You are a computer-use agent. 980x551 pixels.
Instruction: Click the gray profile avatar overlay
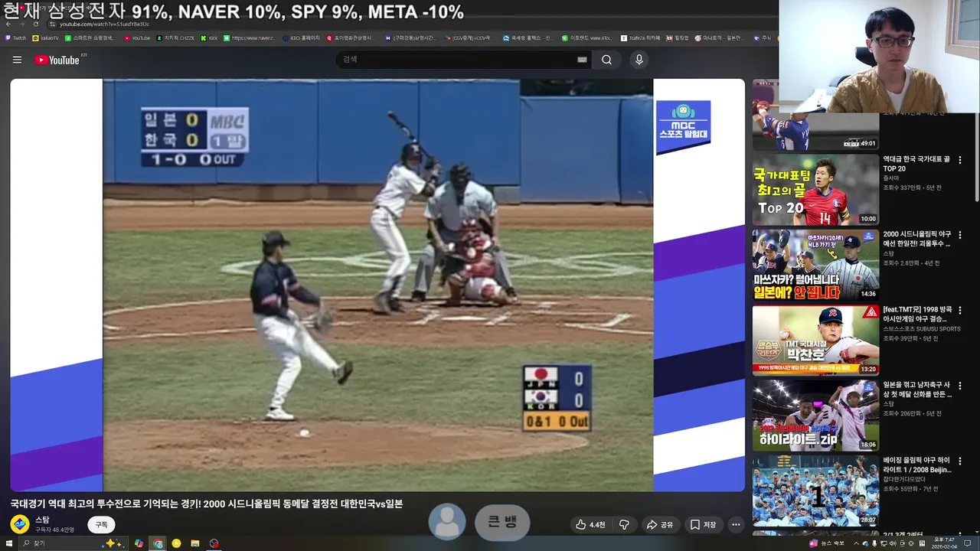click(447, 522)
